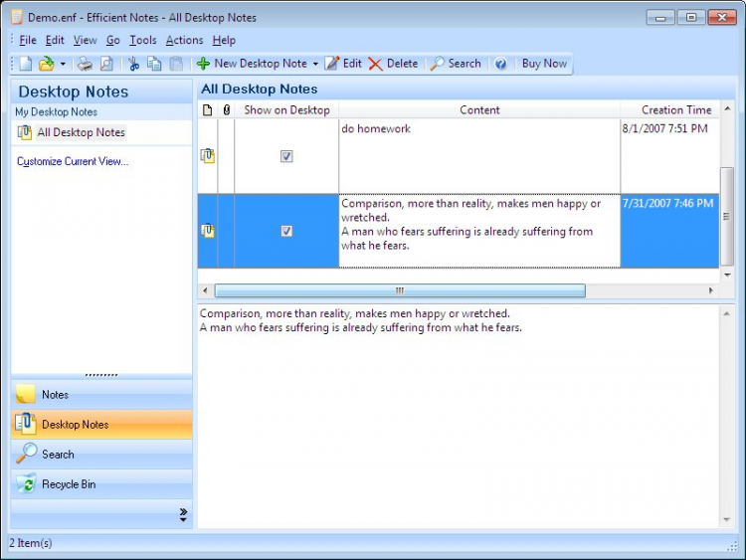The height and width of the screenshot is (560, 746).
Task: Click the horizontal scrollbar thumb
Action: [400, 290]
